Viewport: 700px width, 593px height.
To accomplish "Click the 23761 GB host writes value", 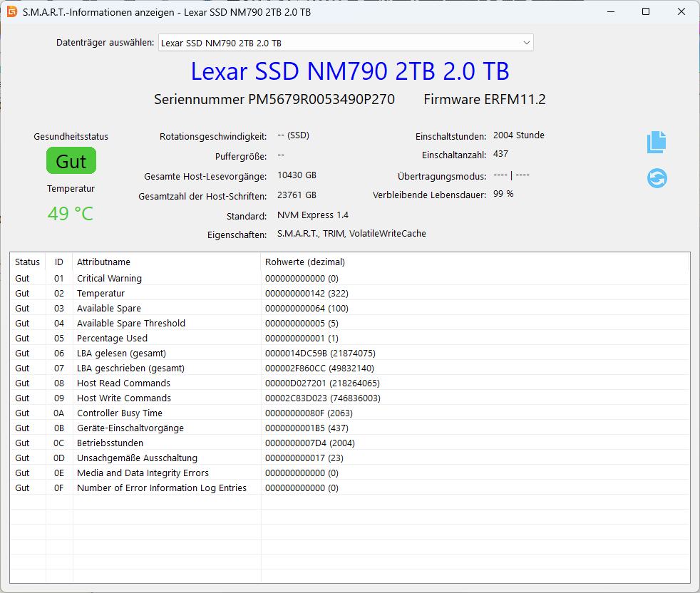I will coord(297,195).
